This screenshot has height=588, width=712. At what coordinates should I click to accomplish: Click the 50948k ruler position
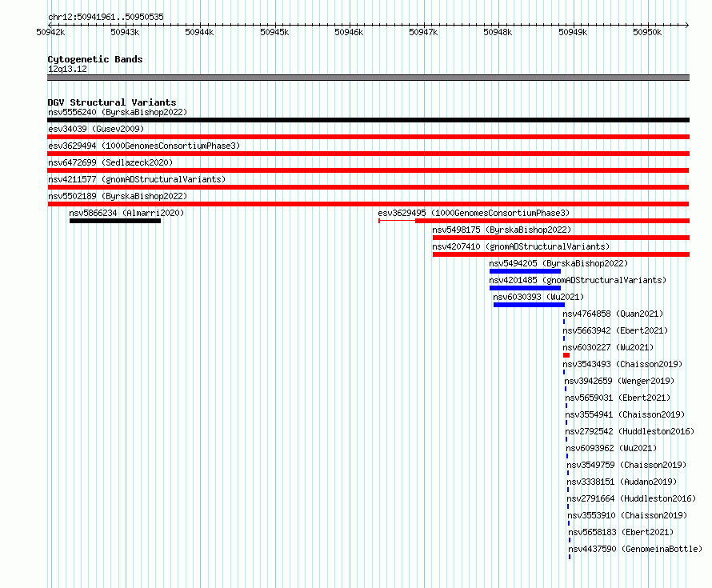498,32
